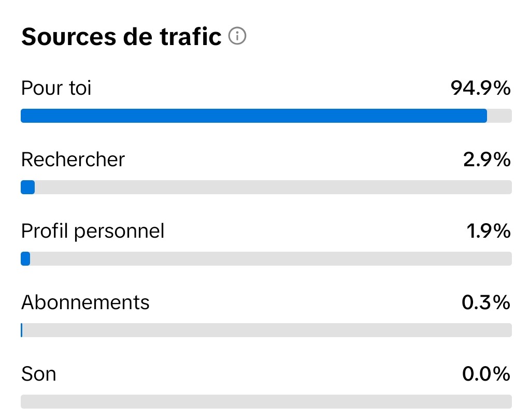The image size is (529, 420).
Task: Click the Abonnements progress bar
Action: point(266,330)
